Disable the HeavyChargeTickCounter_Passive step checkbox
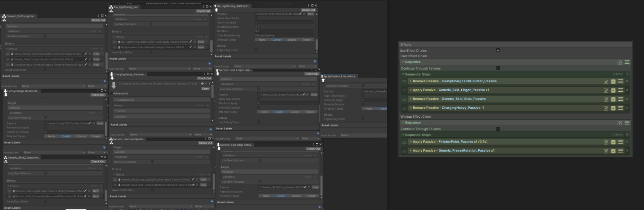This screenshot has width=644, height=210. pos(613,82)
